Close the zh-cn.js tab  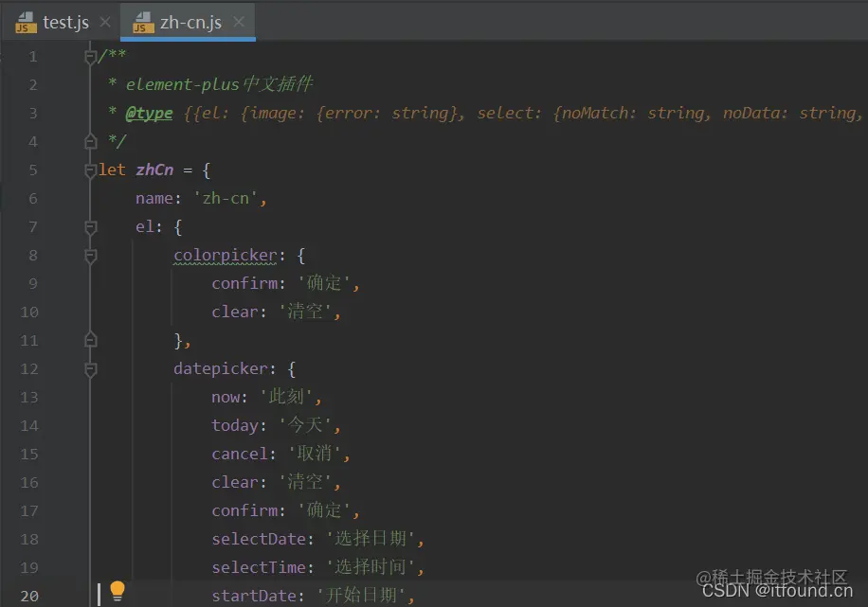point(239,22)
